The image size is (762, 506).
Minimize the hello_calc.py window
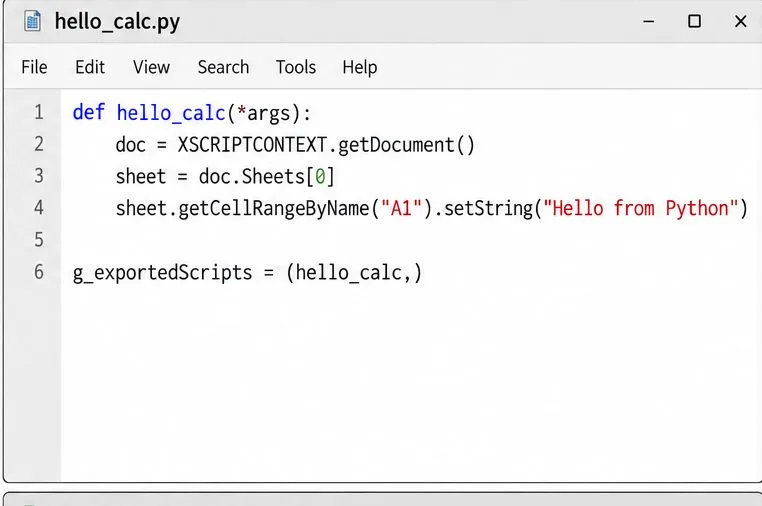point(648,21)
